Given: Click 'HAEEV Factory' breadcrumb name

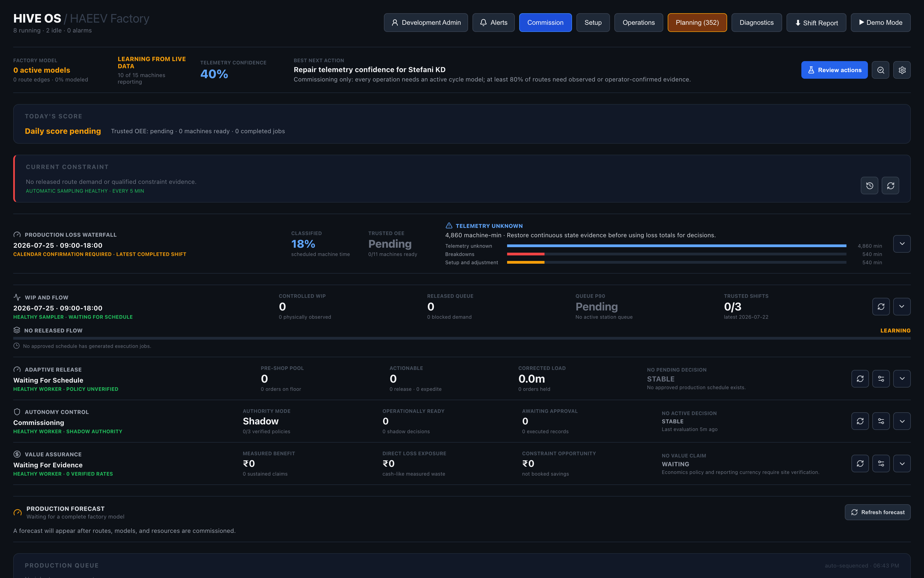Looking at the screenshot, I should [109, 18].
